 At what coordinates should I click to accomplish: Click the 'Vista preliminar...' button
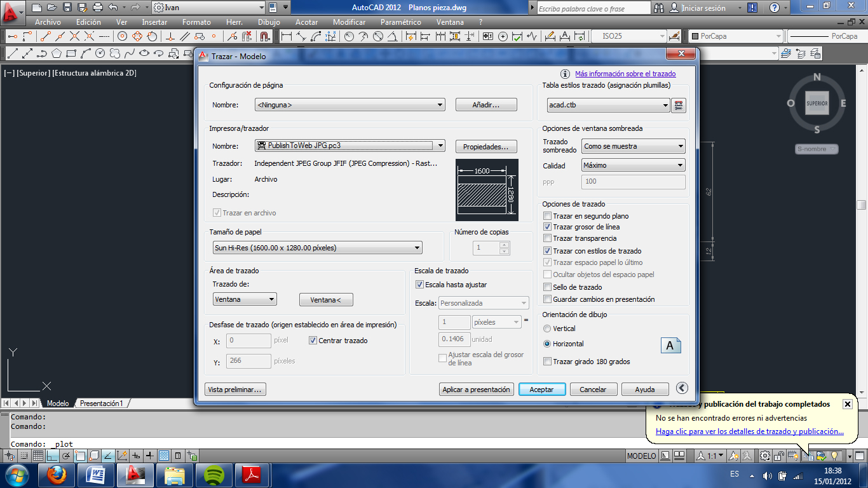(x=235, y=390)
